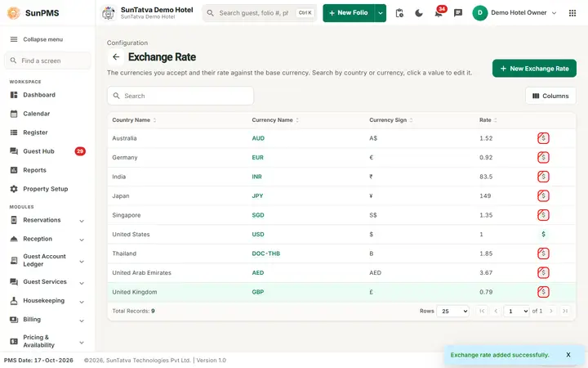
Task: Open the New Folio dropdown arrow
Action: (381, 13)
